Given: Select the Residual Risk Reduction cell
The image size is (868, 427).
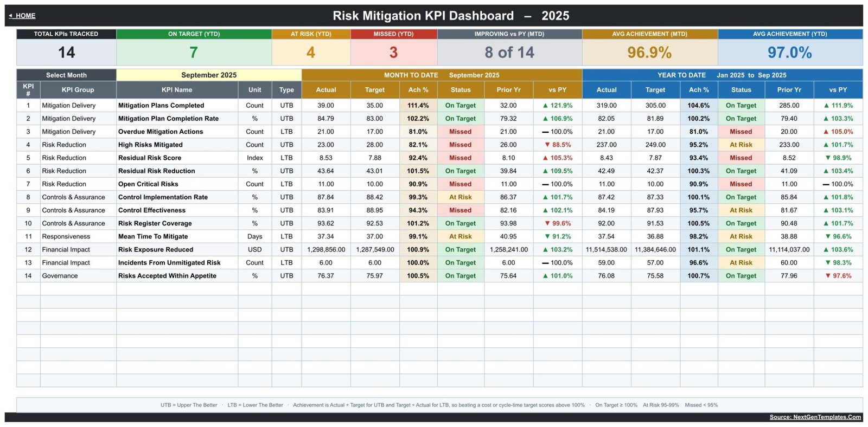Looking at the screenshot, I should pos(177,171).
